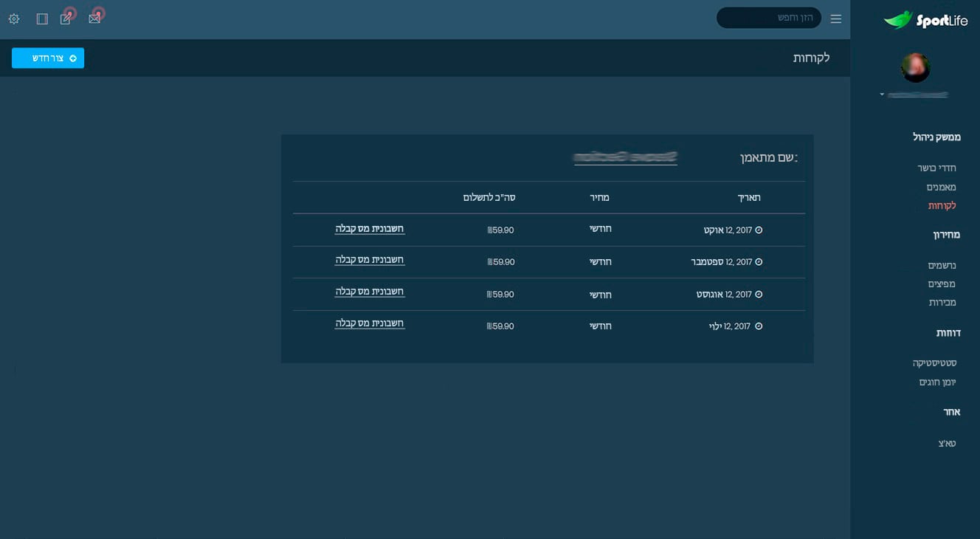The image size is (980, 539).
Task: Open חשבונית מס קבלה for יולי row
Action: (x=369, y=323)
